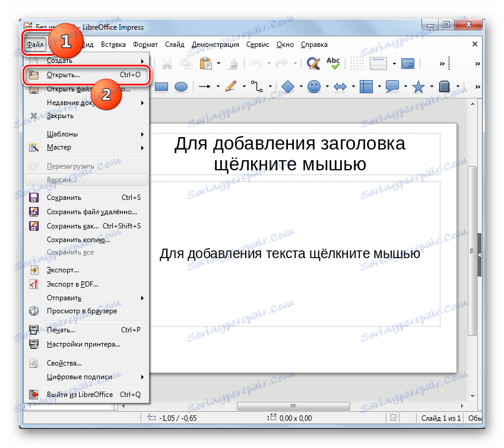Click the Find and Replace icon
504x448 pixels.
pos(313,63)
